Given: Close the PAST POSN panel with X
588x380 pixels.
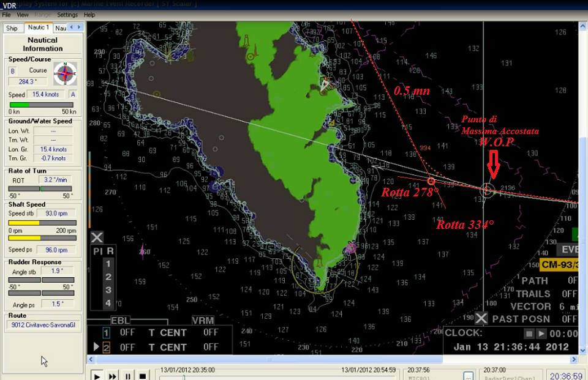Looking at the screenshot, I should click(481, 318).
